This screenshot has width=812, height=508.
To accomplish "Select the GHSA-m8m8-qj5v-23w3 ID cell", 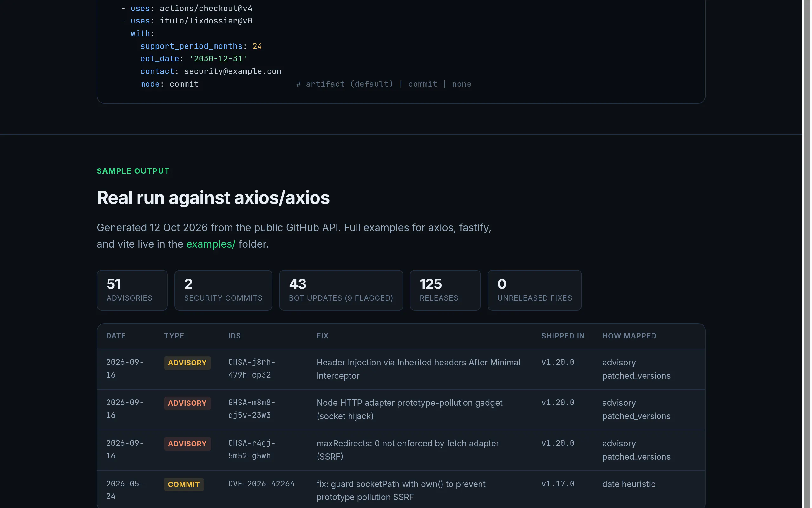I will point(252,409).
